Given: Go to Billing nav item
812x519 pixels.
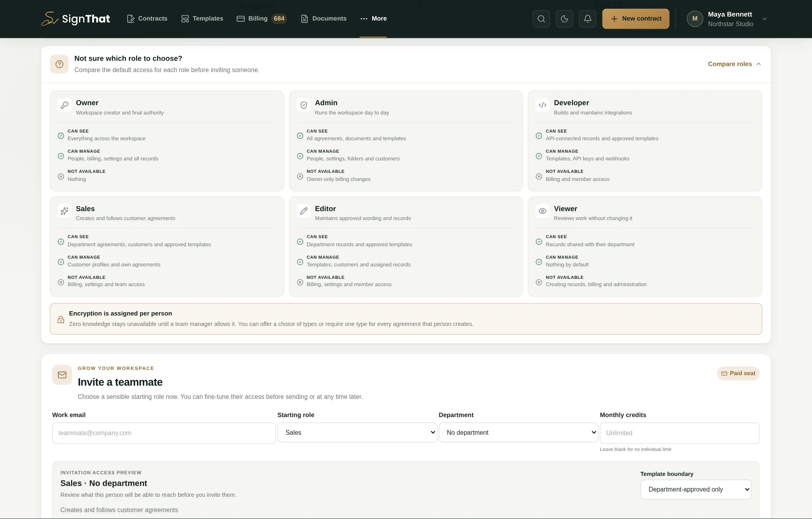Looking at the screenshot, I should (261, 19).
